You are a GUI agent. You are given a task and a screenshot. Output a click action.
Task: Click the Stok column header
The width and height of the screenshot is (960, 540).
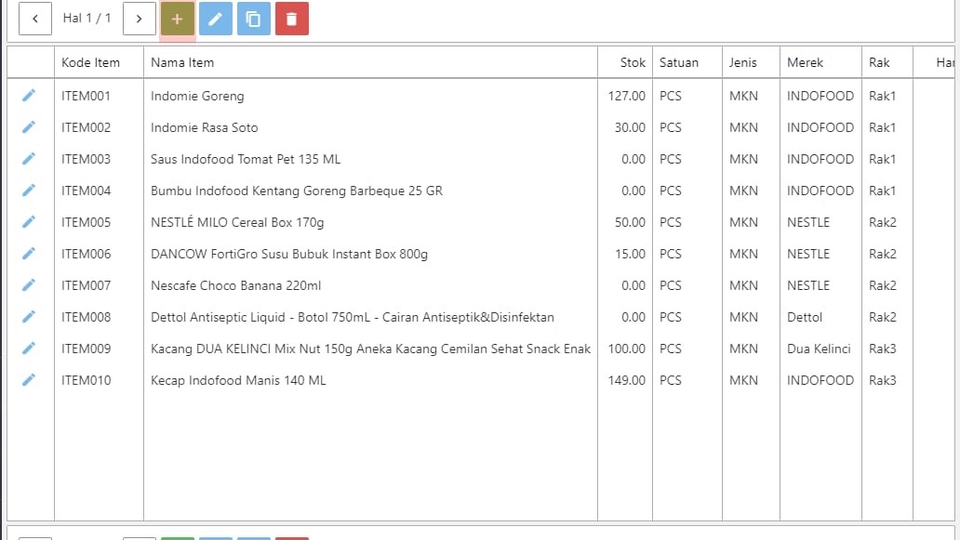(x=632, y=62)
